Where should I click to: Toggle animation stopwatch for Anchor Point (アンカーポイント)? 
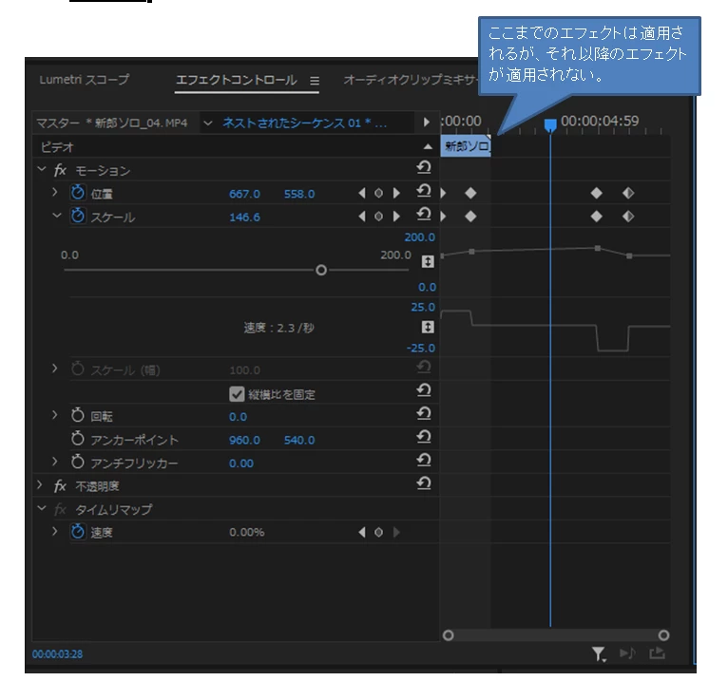click(78, 439)
